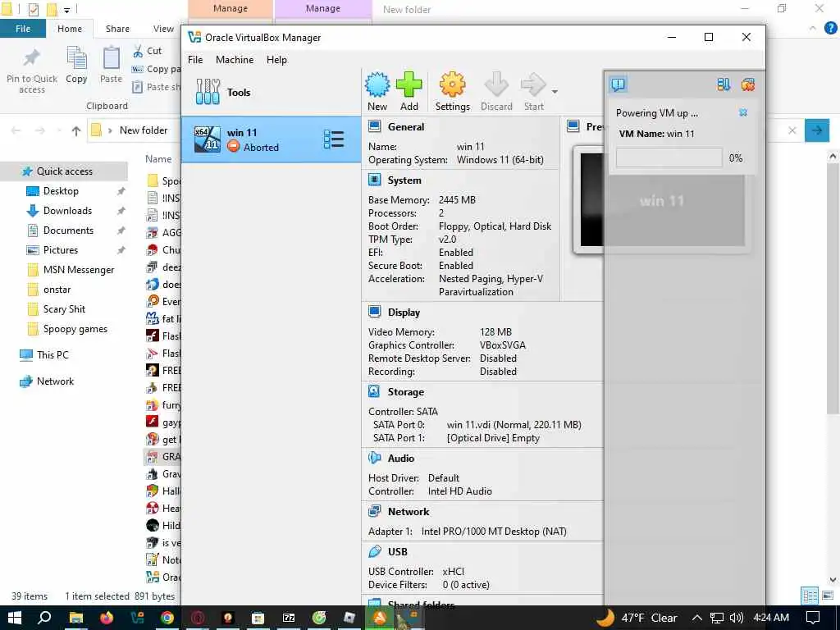Click the System chip icon
The width and height of the screenshot is (840, 630).
374,180
